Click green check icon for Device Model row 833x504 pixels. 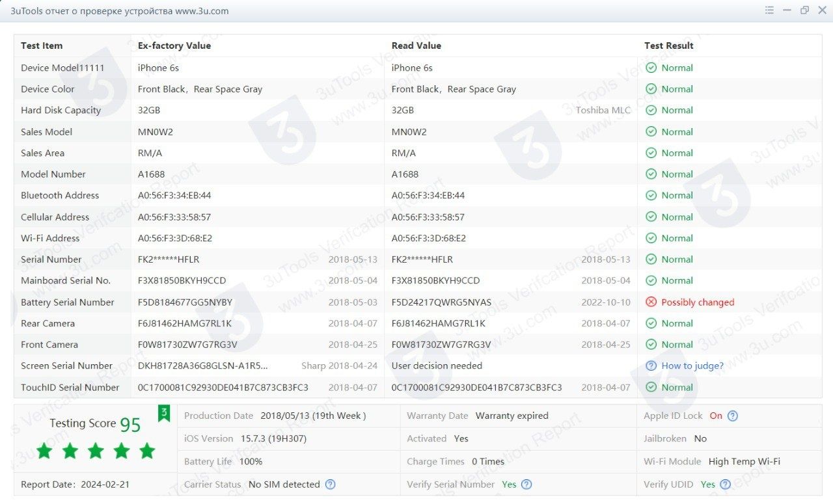click(x=651, y=68)
